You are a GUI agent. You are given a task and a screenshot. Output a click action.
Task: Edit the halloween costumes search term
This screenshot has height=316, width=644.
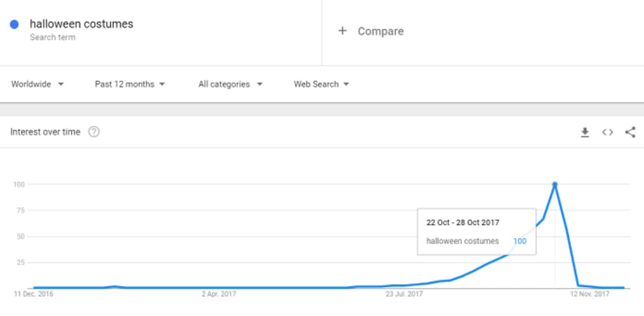click(x=81, y=24)
